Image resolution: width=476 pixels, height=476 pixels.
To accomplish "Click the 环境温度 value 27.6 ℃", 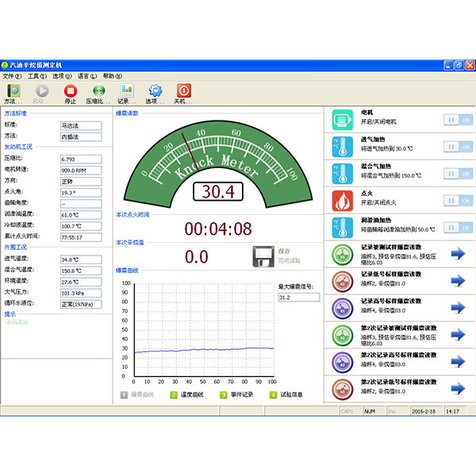I will (x=81, y=282).
